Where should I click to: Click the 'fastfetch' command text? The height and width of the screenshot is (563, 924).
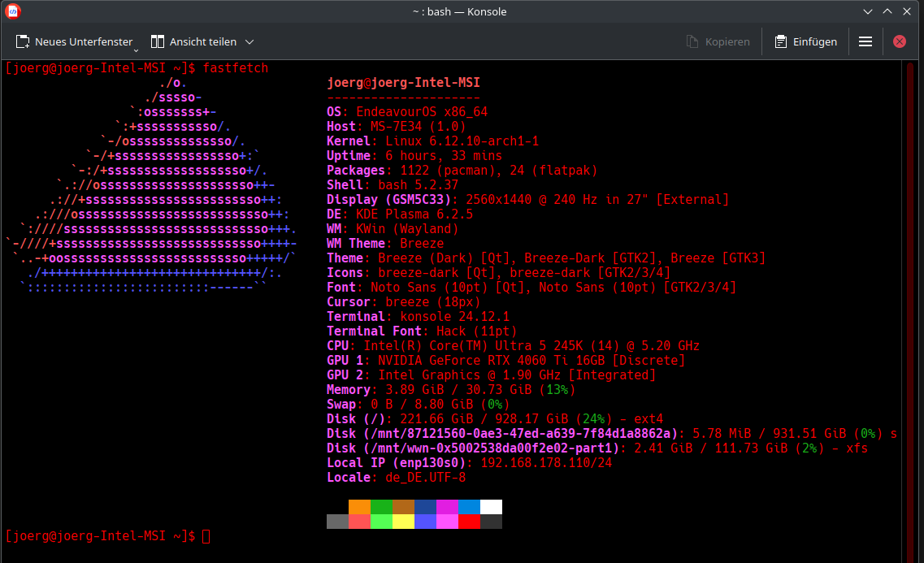[x=235, y=67]
